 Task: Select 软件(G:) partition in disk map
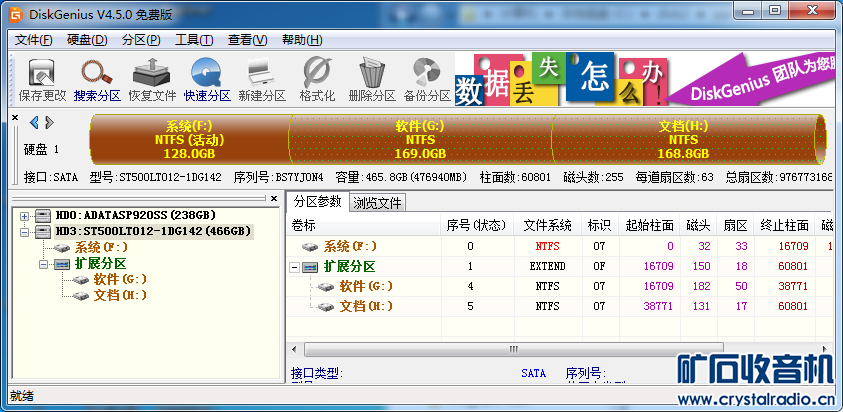pos(421,139)
